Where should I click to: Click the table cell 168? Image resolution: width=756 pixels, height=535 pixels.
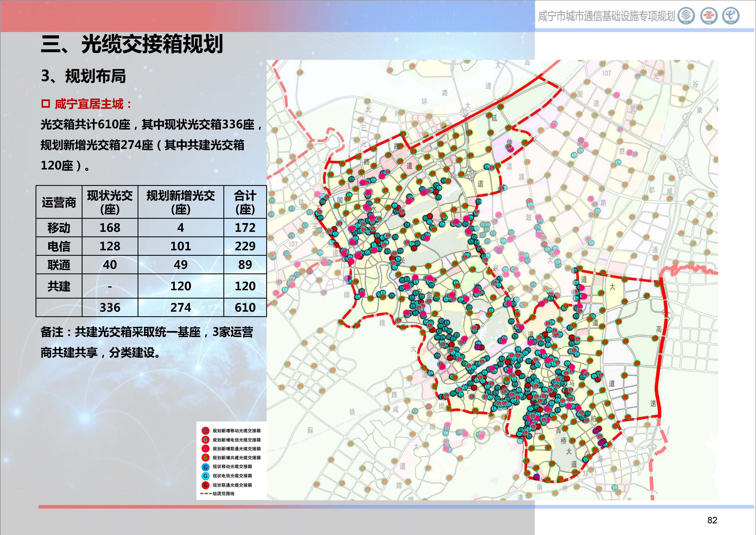pyautogui.click(x=110, y=228)
